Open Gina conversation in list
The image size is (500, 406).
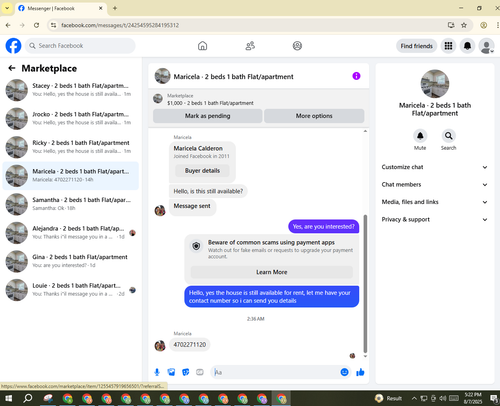(71, 261)
